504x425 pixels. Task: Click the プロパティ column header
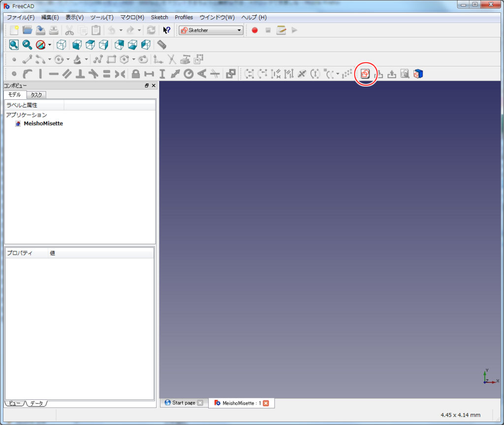pyautogui.click(x=27, y=253)
